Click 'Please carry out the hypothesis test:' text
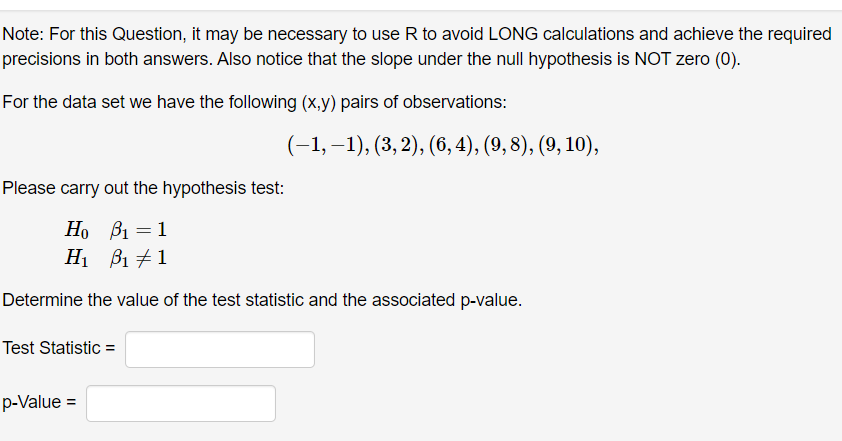The width and height of the screenshot is (842, 441). pos(143,188)
